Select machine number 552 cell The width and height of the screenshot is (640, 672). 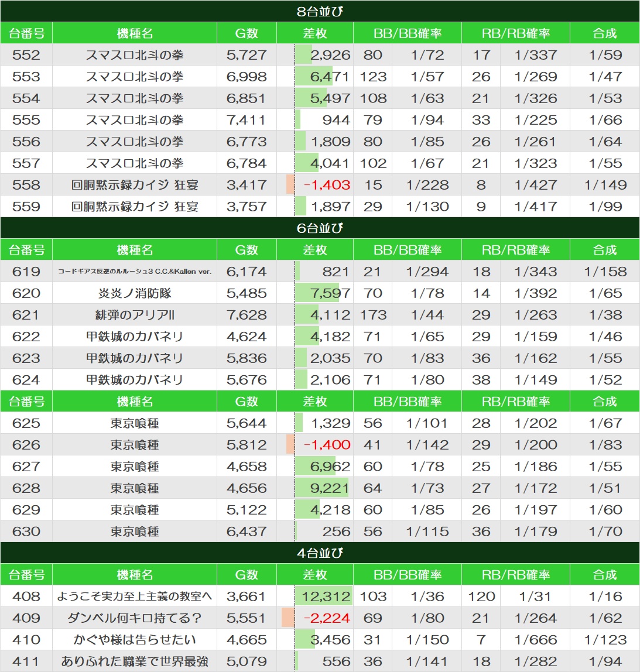pos(26,55)
